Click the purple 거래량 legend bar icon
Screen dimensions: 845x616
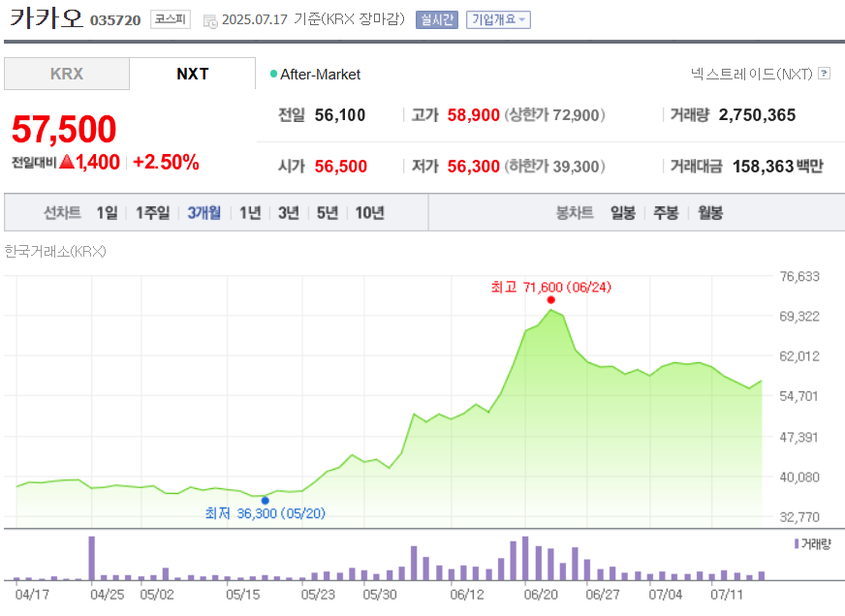coord(795,545)
